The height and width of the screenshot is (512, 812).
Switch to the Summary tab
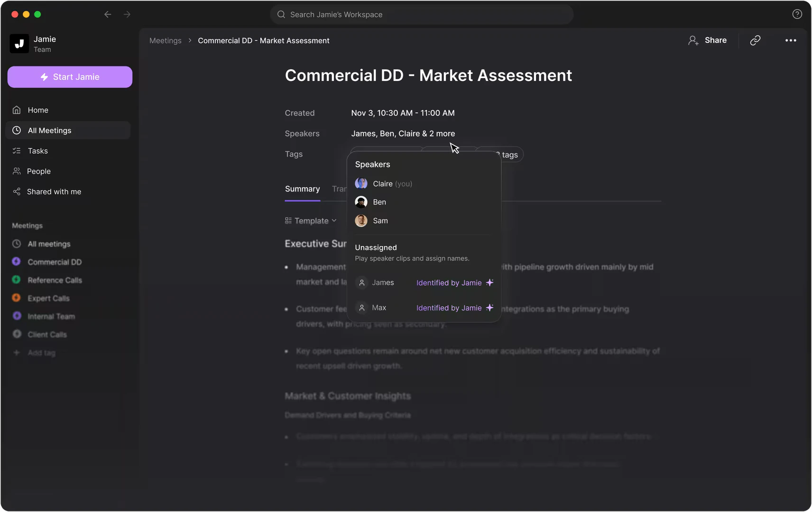tap(302, 189)
